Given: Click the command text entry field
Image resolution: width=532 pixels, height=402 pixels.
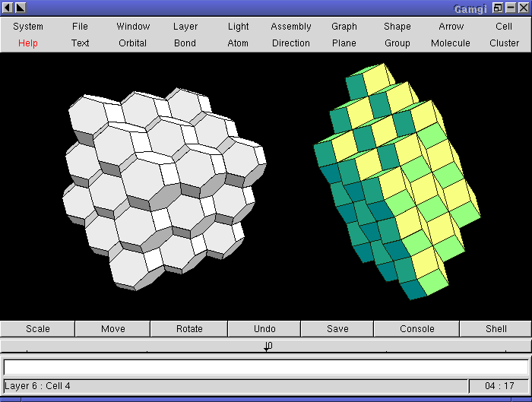Looking at the screenshot, I should (266, 367).
